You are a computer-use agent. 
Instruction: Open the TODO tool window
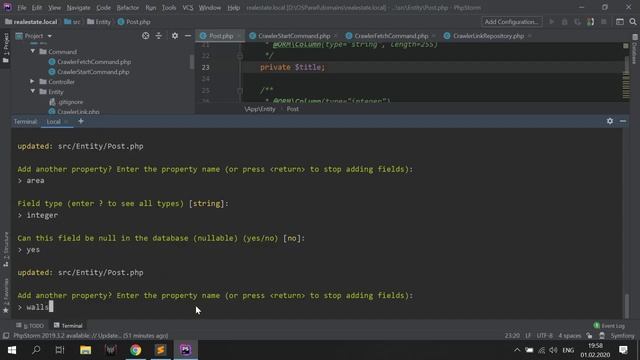pyautogui.click(x=30, y=326)
